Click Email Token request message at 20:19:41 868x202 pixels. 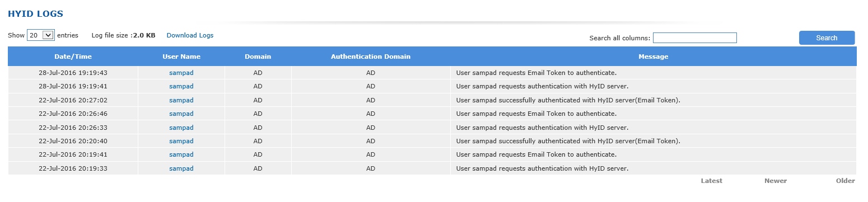coord(536,154)
